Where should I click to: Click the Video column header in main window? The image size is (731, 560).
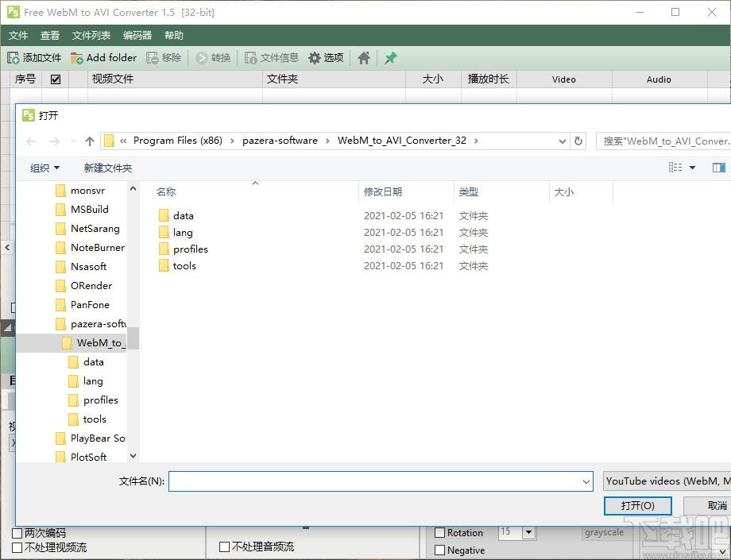(564, 79)
